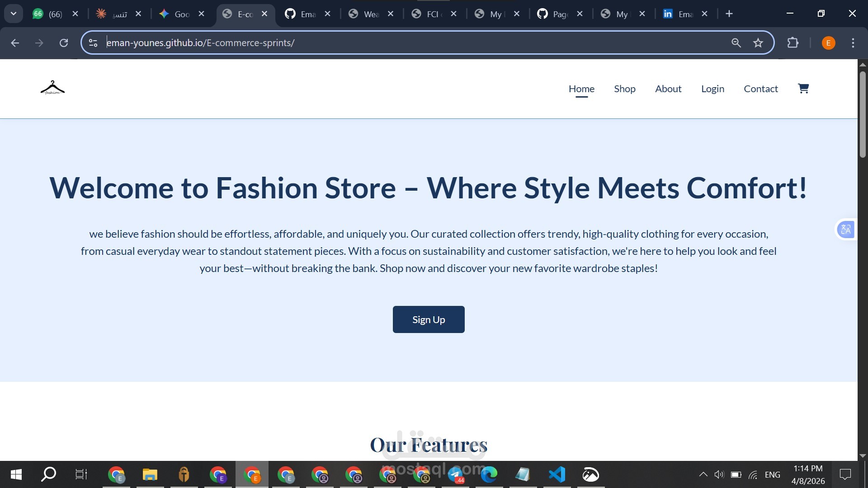This screenshot has width=868, height=488.
Task: Click the Fashion hanger logo
Action: pos(52,88)
